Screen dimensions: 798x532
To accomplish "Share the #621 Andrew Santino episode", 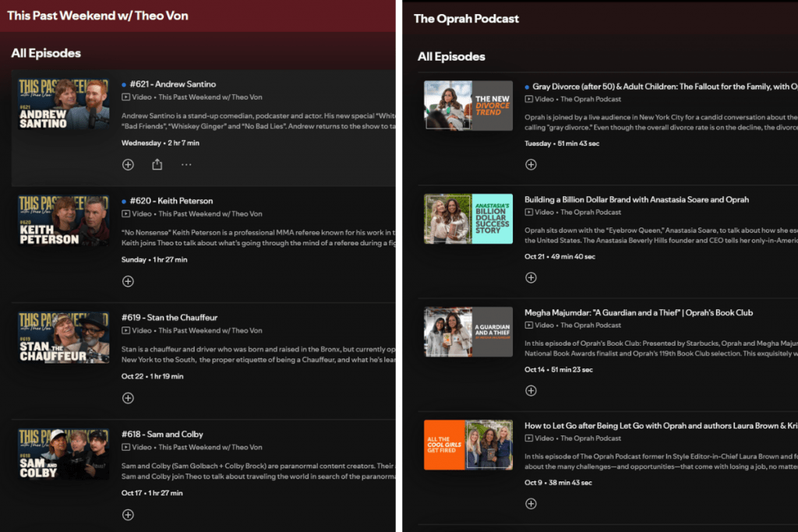I will click(157, 164).
